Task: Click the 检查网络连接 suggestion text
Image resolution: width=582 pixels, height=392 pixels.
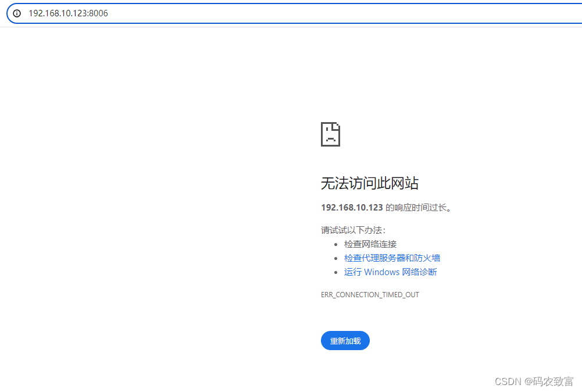Action: [370, 244]
